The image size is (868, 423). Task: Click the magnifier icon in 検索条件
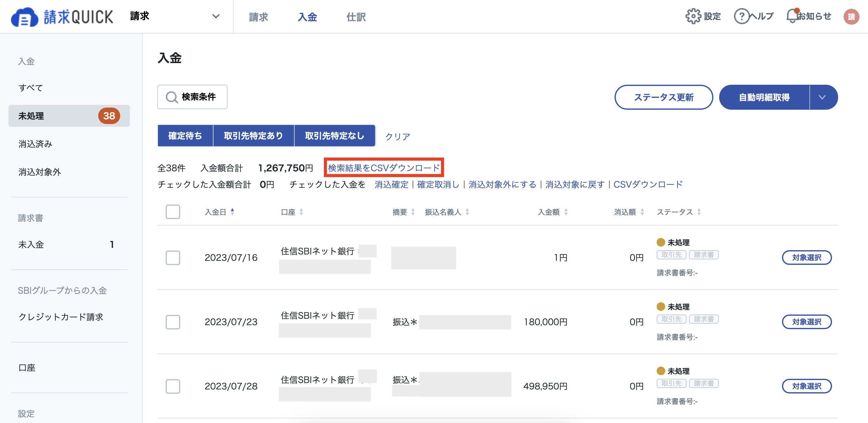pos(172,97)
